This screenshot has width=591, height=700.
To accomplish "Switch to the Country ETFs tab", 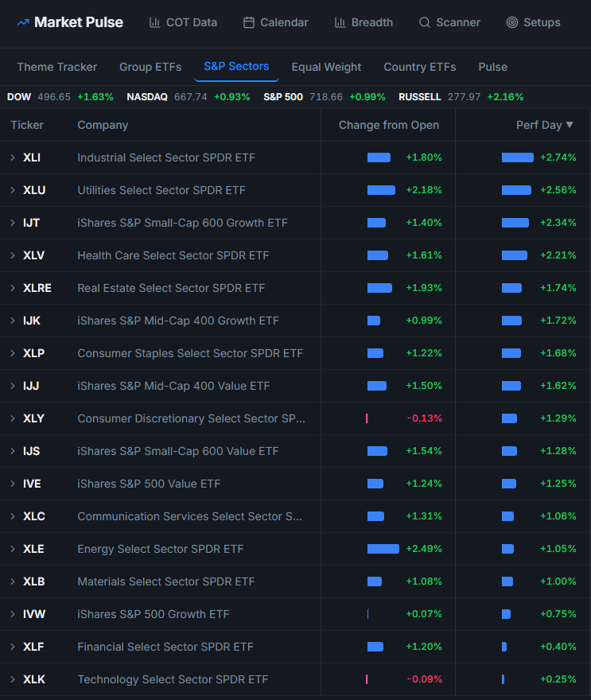I will click(x=420, y=67).
